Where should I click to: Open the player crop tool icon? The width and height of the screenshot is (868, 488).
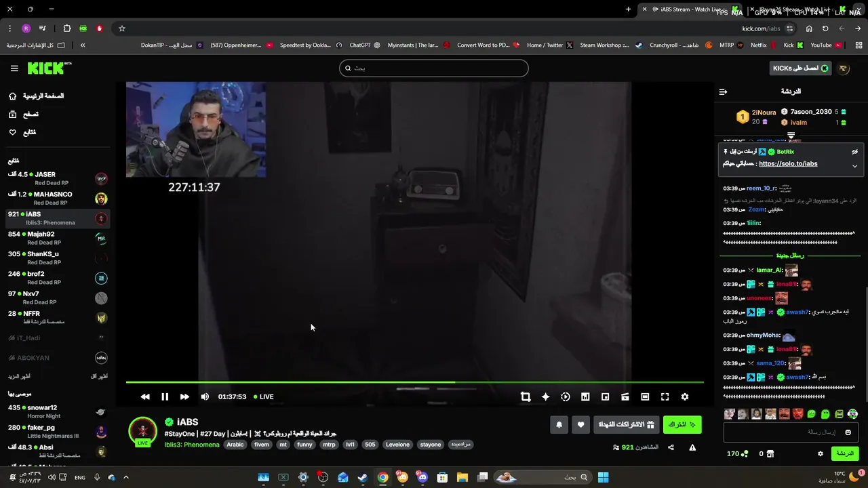point(526,396)
